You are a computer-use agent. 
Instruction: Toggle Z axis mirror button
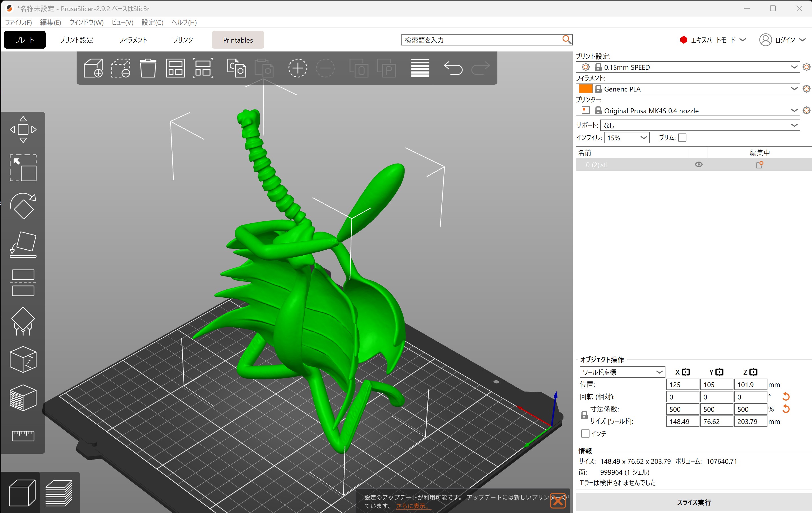(753, 372)
